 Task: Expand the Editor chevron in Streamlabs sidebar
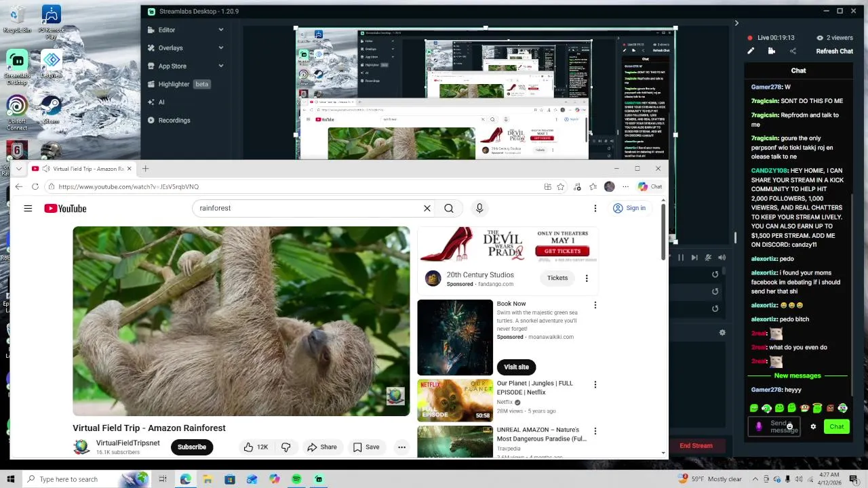pos(221,30)
